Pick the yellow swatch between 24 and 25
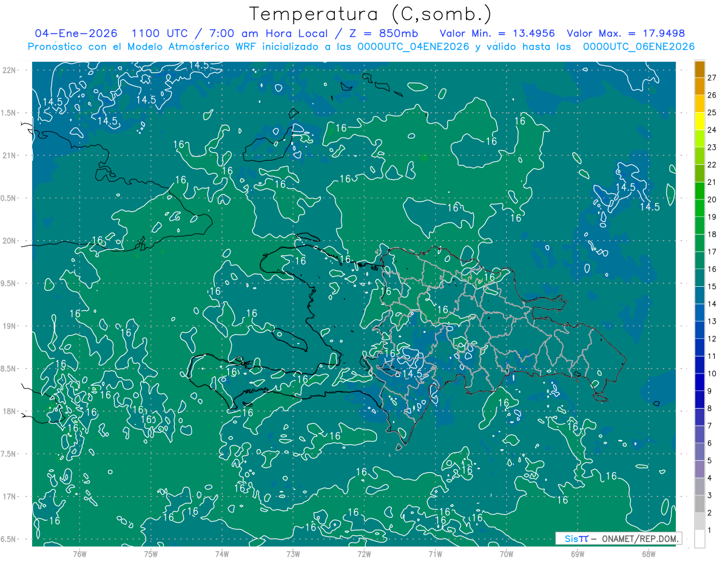The height and width of the screenshot is (562, 728). pos(699,121)
